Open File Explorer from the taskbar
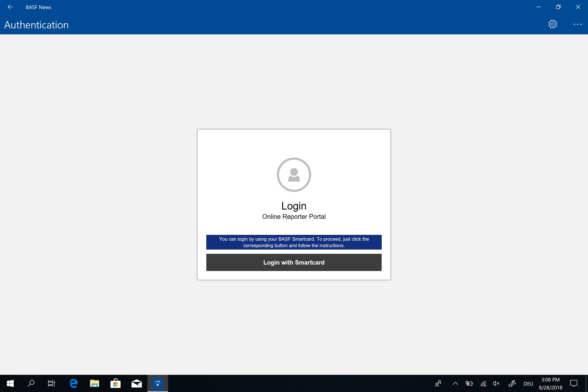This screenshot has width=588, height=392. point(94,383)
